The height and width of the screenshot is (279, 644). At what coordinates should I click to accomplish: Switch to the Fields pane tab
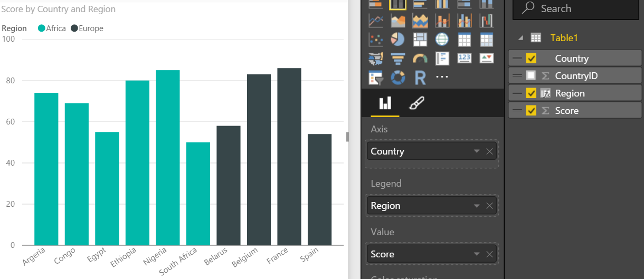pyautogui.click(x=385, y=103)
